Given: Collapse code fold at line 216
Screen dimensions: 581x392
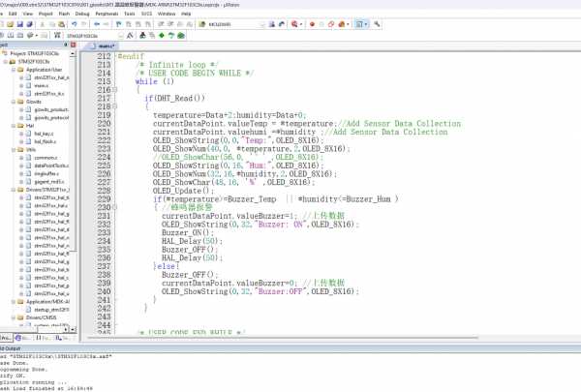Looking at the screenshot, I should (x=114, y=90).
